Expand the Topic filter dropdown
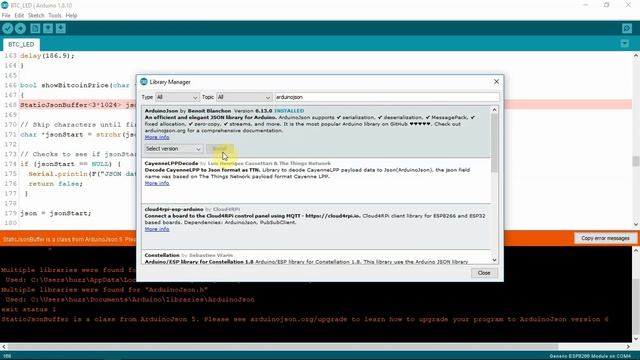This screenshot has width=640, height=360. [x=244, y=97]
